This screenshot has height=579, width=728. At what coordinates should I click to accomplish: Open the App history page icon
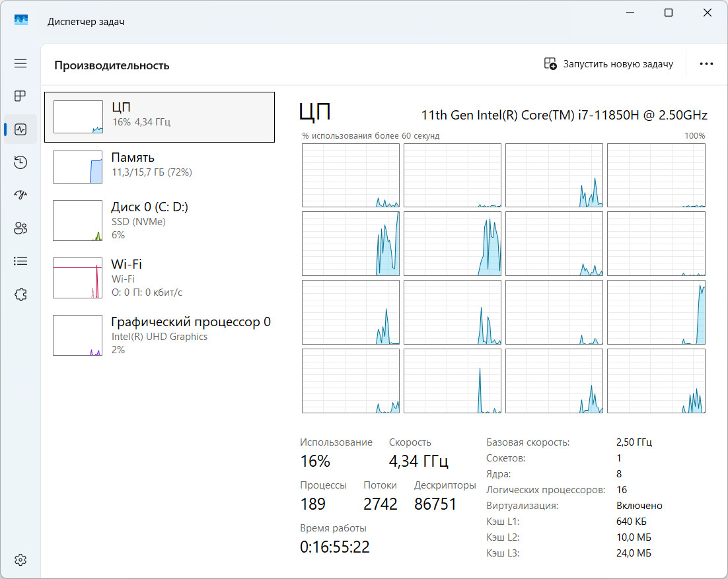click(x=20, y=162)
